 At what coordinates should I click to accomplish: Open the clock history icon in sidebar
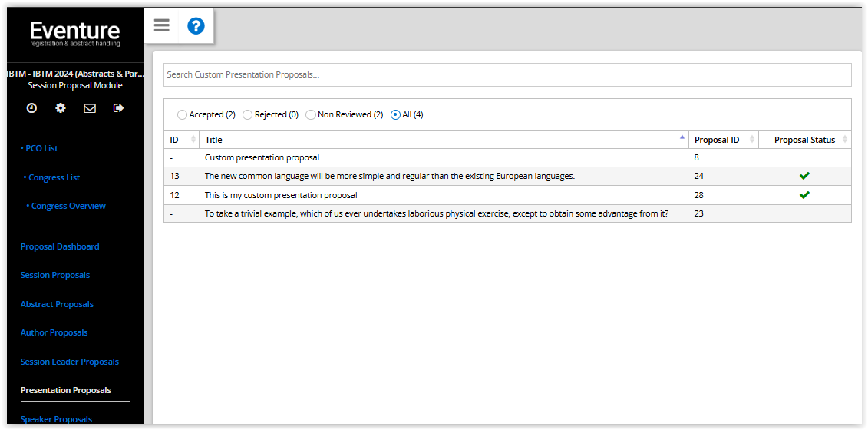click(x=32, y=108)
